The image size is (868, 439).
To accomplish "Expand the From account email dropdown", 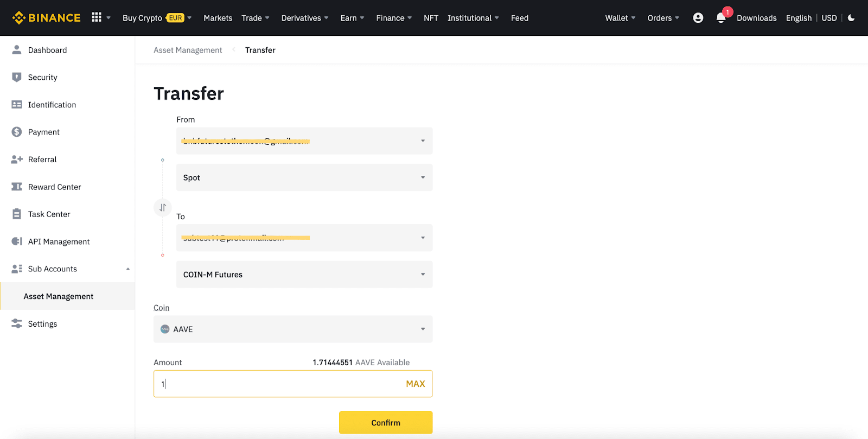I will (304, 141).
